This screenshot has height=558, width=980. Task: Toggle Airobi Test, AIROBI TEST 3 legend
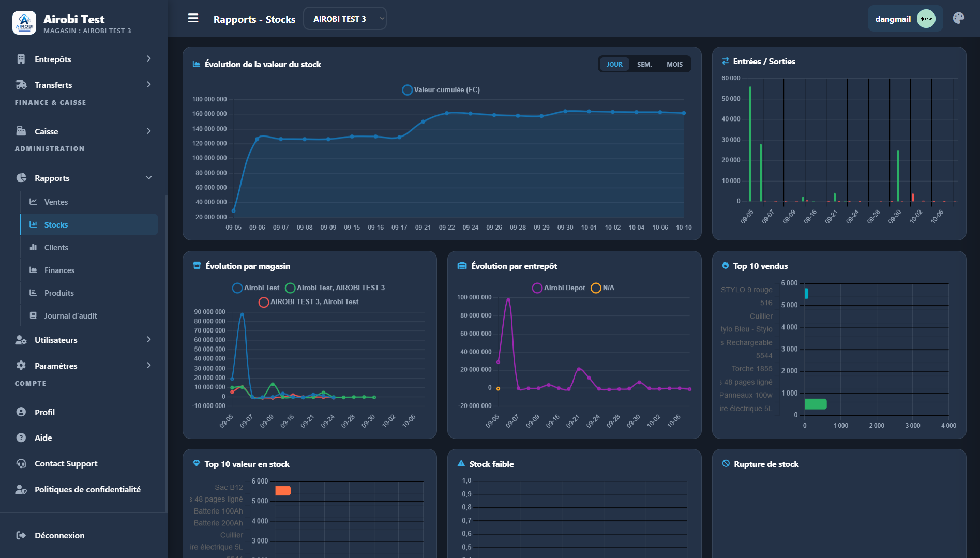click(x=335, y=288)
